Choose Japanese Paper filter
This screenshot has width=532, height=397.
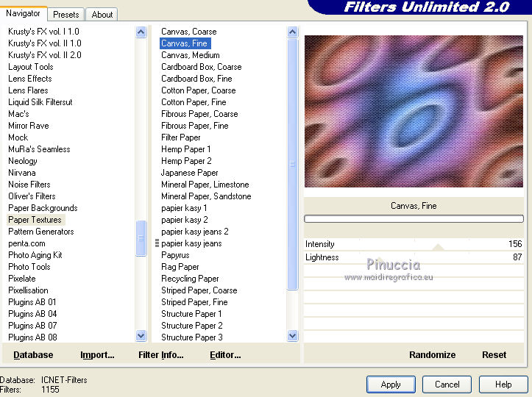[x=189, y=173]
